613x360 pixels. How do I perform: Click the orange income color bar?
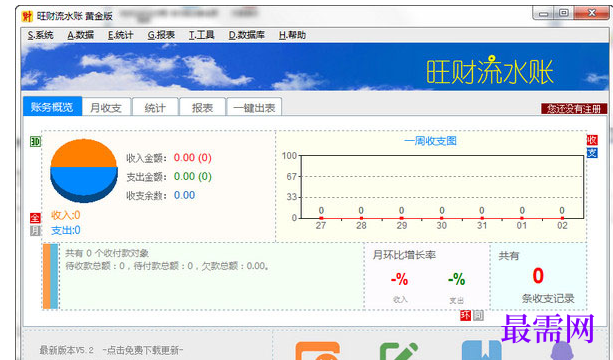47,276
